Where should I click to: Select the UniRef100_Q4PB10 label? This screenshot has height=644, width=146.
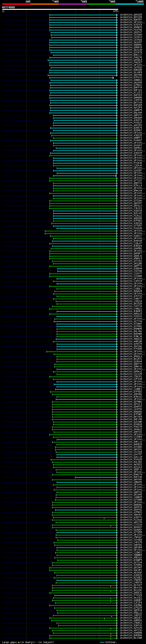[131, 148]
